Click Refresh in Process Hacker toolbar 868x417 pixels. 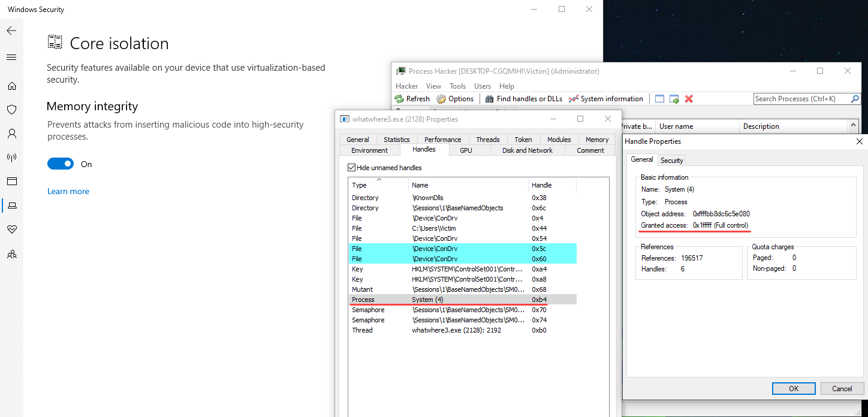(x=412, y=99)
